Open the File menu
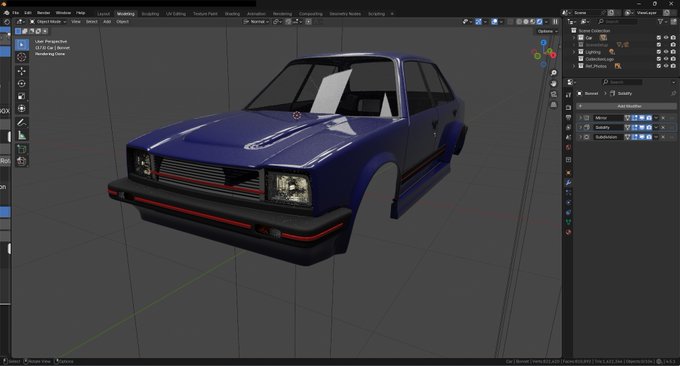The height and width of the screenshot is (366, 680). tap(16, 13)
